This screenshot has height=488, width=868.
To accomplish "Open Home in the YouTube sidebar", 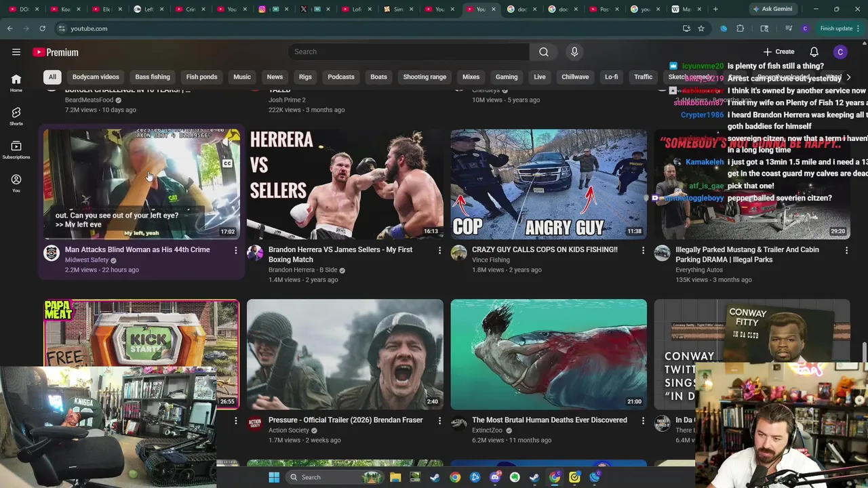I will coord(16,83).
